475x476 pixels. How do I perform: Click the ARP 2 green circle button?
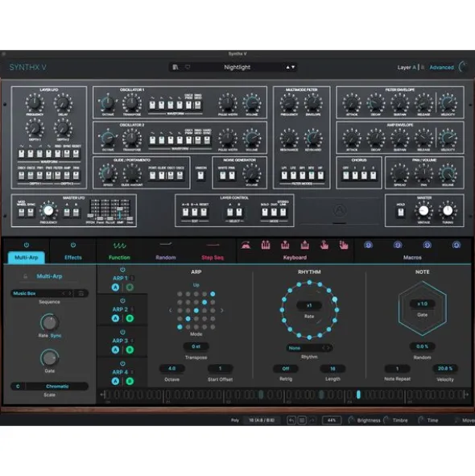(130, 318)
